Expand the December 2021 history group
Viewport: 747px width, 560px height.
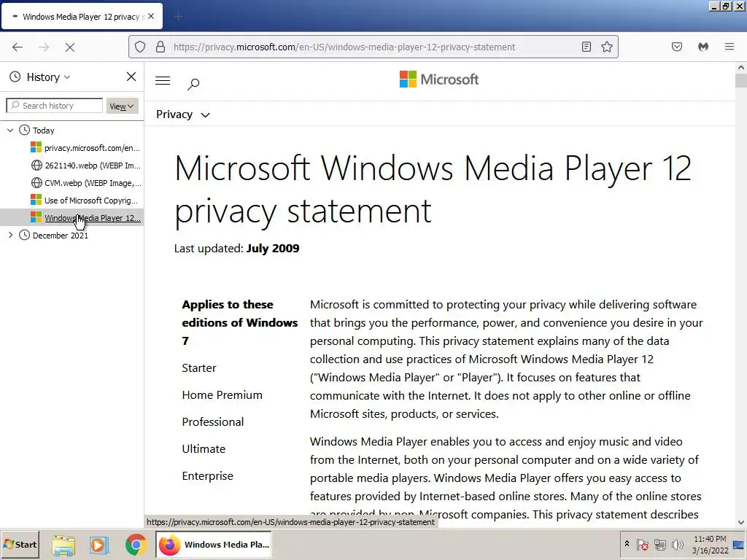pos(10,235)
